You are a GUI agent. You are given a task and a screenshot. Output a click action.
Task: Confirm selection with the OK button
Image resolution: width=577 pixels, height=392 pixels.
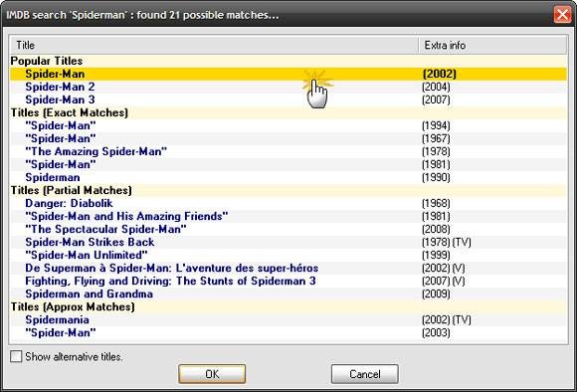(212, 374)
